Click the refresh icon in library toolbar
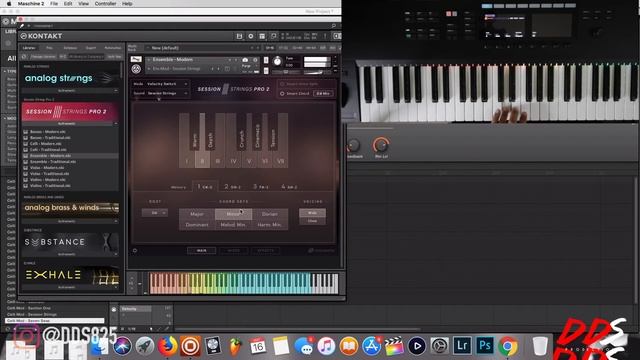The width and height of the screenshot is (640, 360). point(24,57)
